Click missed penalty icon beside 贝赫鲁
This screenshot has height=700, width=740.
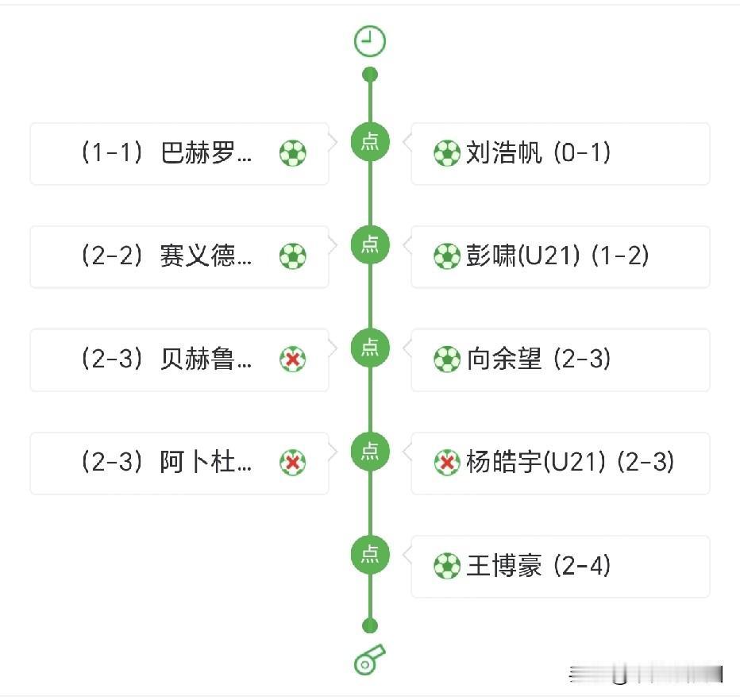293,360
